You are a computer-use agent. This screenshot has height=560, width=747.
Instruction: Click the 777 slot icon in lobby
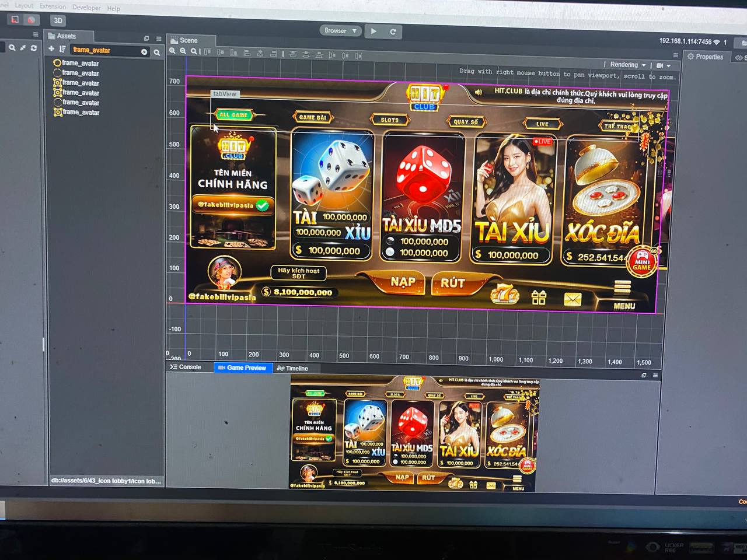504,293
